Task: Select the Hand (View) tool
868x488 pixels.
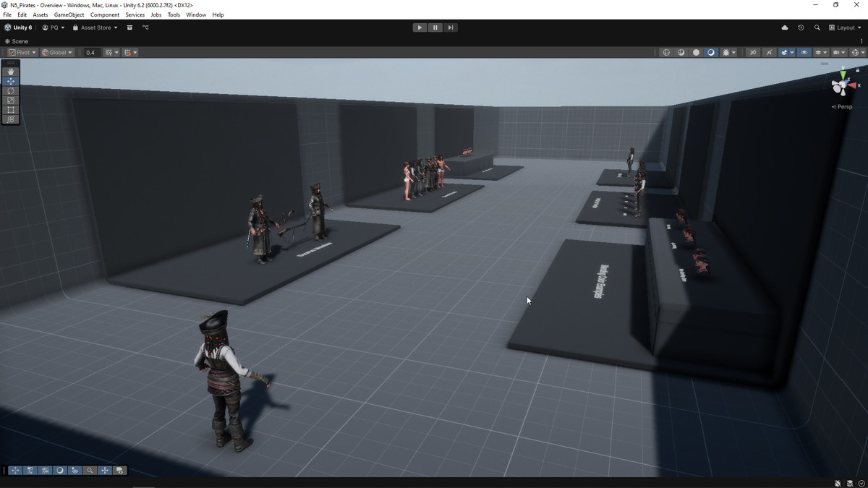Action: (x=11, y=72)
